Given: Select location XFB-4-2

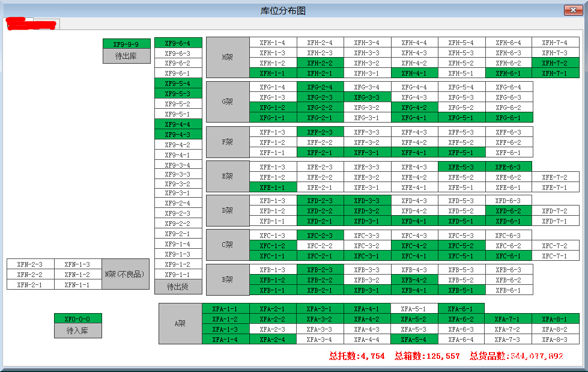Looking at the screenshot, I should [x=414, y=280].
